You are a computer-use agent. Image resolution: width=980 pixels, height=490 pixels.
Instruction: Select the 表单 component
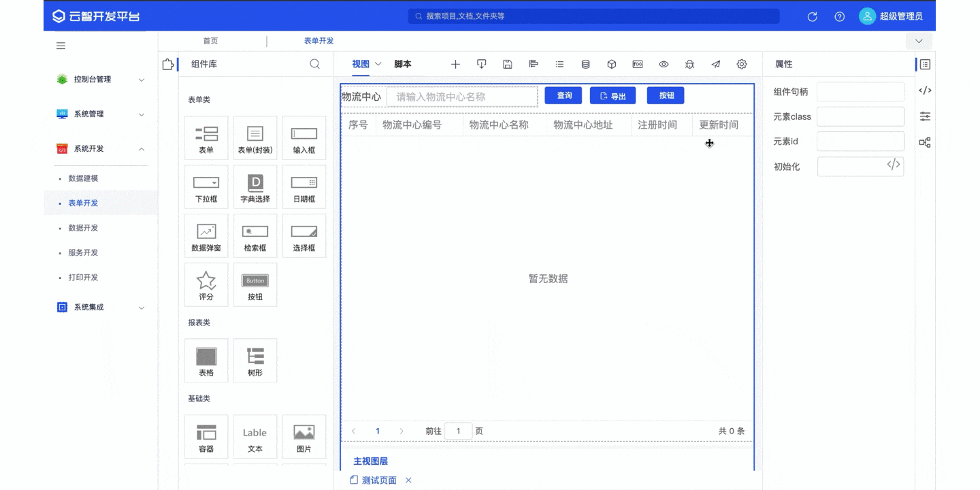(206, 138)
